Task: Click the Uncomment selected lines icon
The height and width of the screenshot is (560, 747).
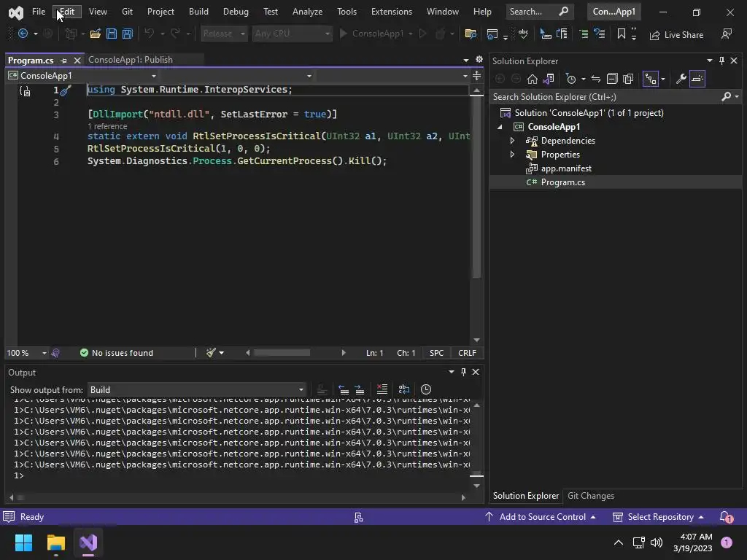Action: coord(600,34)
